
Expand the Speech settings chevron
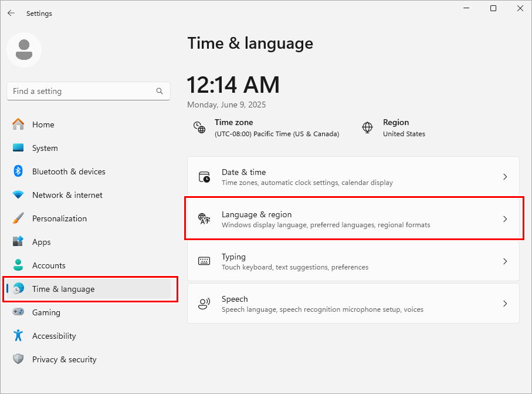(x=505, y=303)
